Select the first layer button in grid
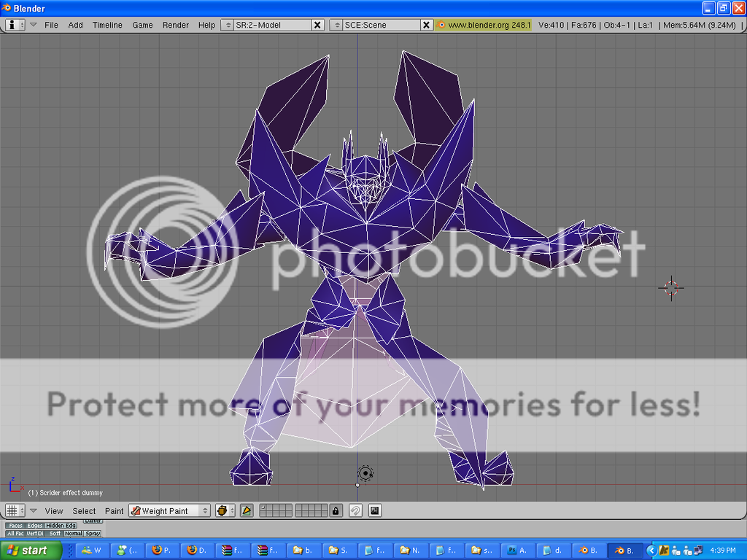Image resolution: width=747 pixels, height=560 pixels. pos(264,508)
